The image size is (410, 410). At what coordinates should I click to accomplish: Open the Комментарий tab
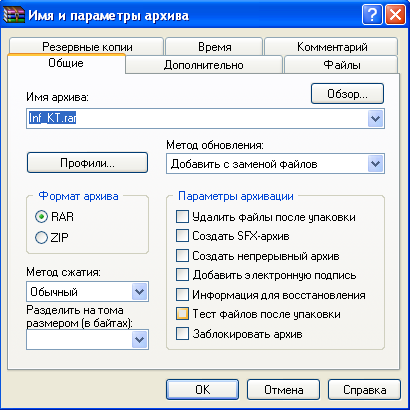click(332, 47)
